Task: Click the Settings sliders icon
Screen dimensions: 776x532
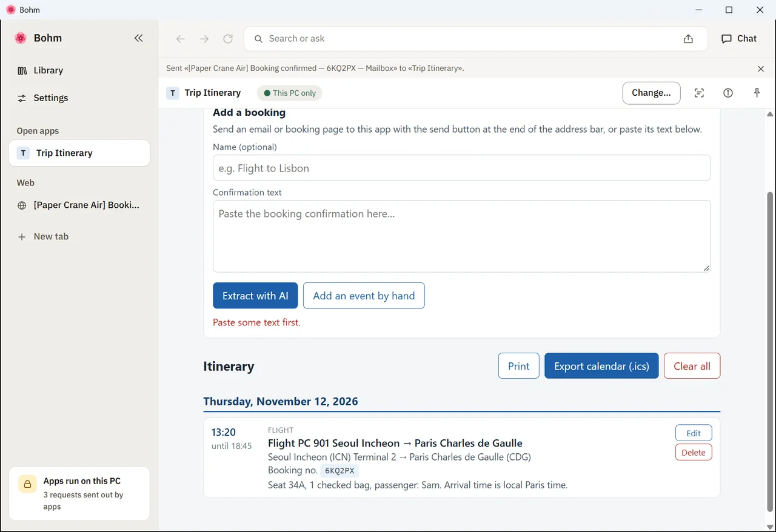Action: 22,98
